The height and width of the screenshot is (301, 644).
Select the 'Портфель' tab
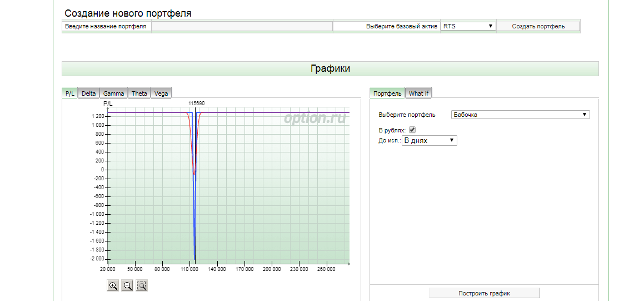pyautogui.click(x=387, y=93)
